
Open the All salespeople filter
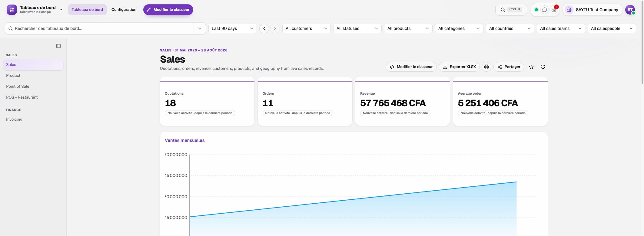click(x=612, y=28)
